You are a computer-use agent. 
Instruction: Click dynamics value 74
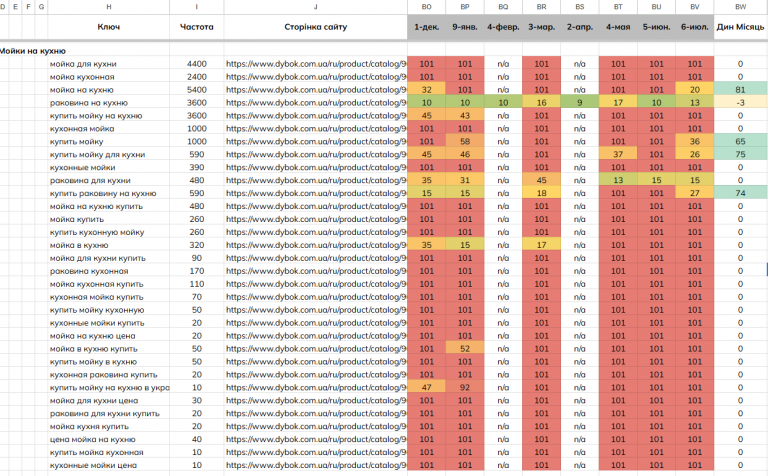point(741,193)
